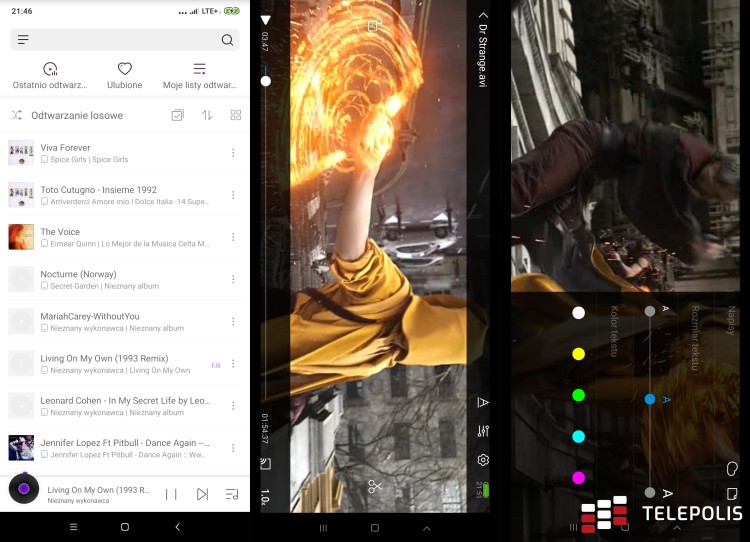The height and width of the screenshot is (542, 750).
Task: Open the hamburger menu in search bar
Action: tap(23, 40)
